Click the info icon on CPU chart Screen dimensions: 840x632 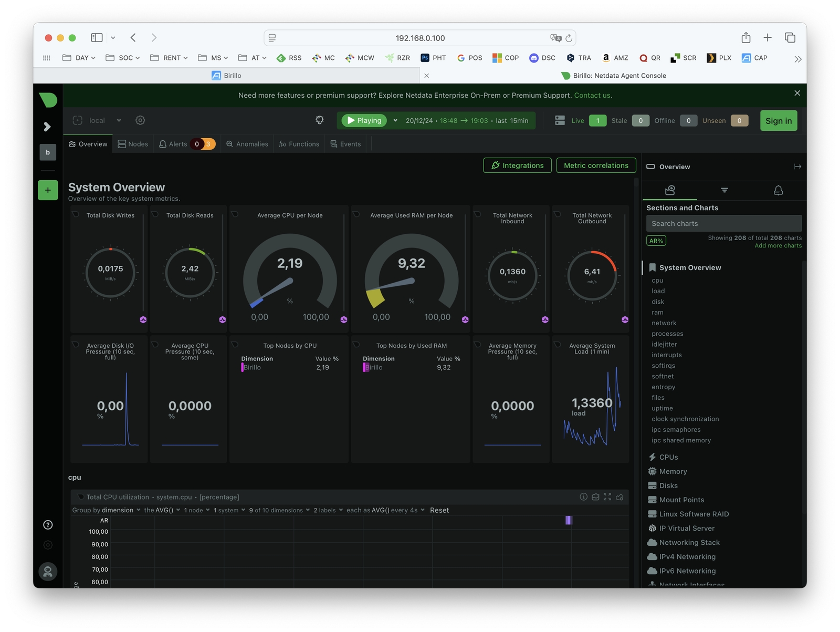(x=583, y=497)
